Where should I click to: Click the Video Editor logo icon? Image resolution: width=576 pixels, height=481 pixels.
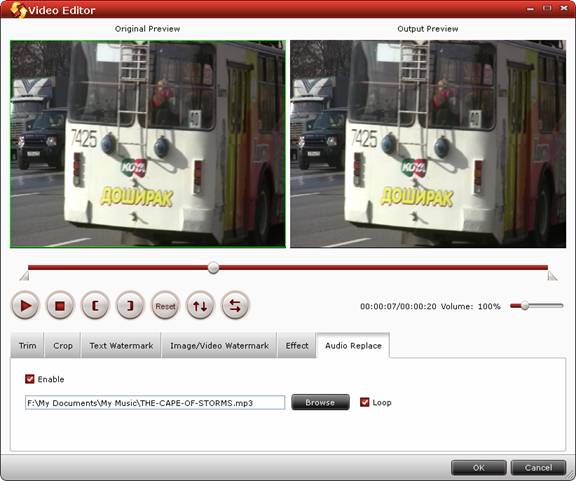tap(18, 10)
